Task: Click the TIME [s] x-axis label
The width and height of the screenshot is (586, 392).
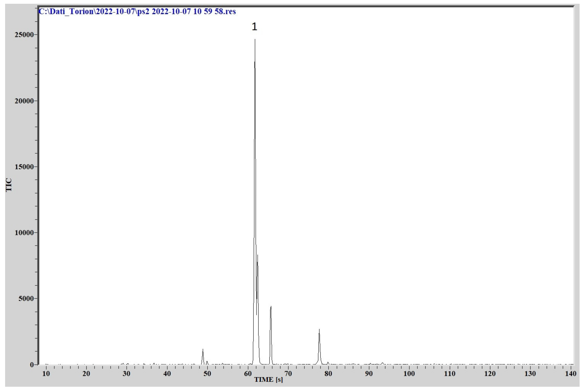Action: tap(268, 380)
